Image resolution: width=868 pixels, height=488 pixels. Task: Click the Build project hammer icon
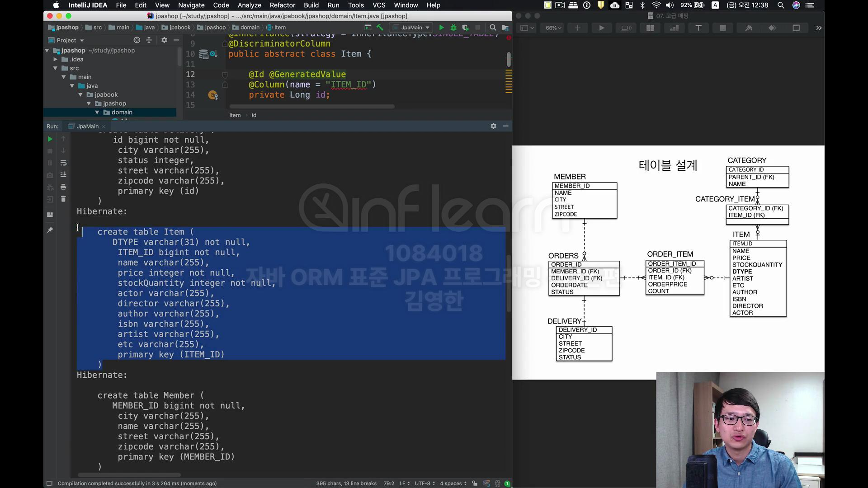coord(380,28)
